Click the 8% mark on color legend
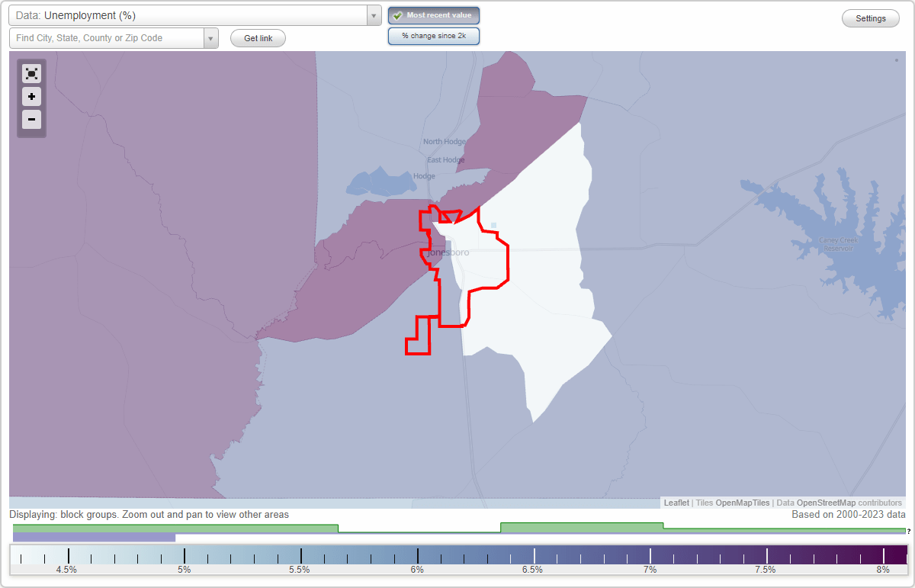This screenshot has height=588, width=915. (x=883, y=569)
